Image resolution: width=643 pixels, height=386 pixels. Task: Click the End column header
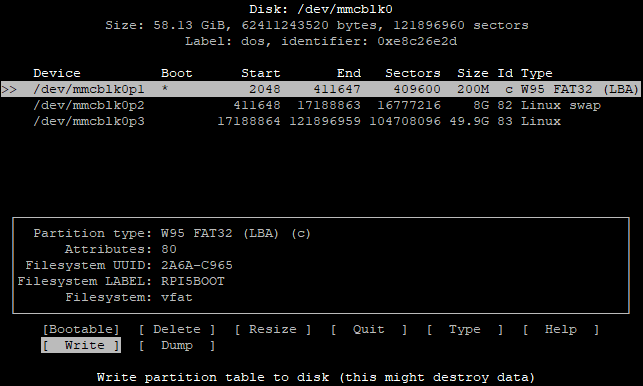349,73
